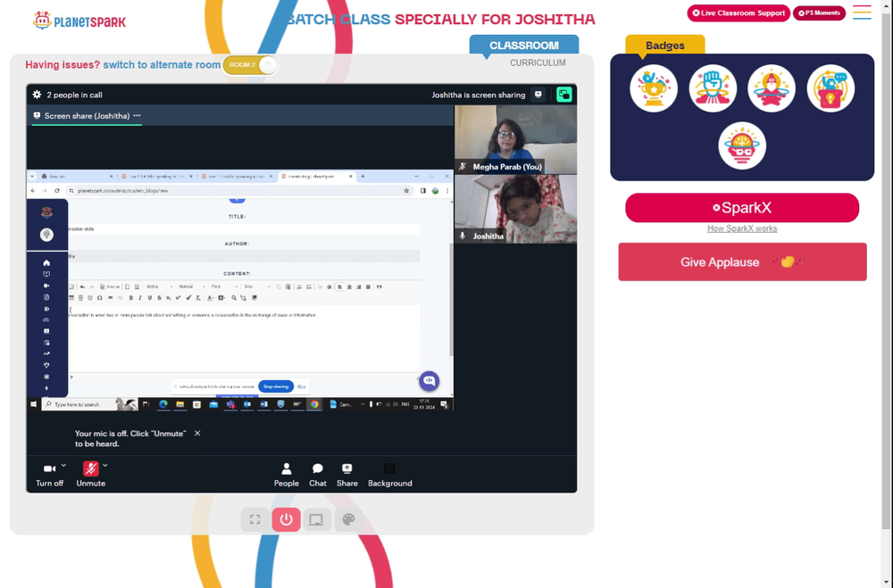This screenshot has width=893, height=588.
Task: Open Background effects
Action: (x=389, y=474)
